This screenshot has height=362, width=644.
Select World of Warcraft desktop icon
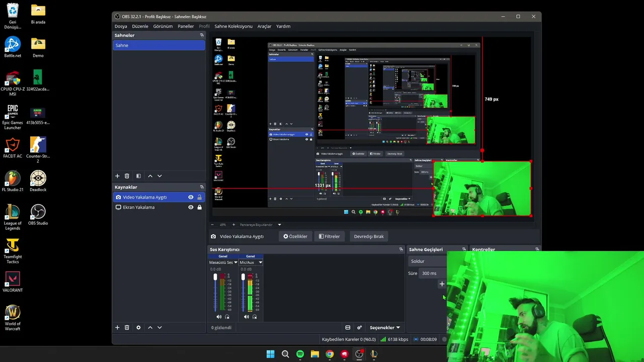[x=13, y=318]
